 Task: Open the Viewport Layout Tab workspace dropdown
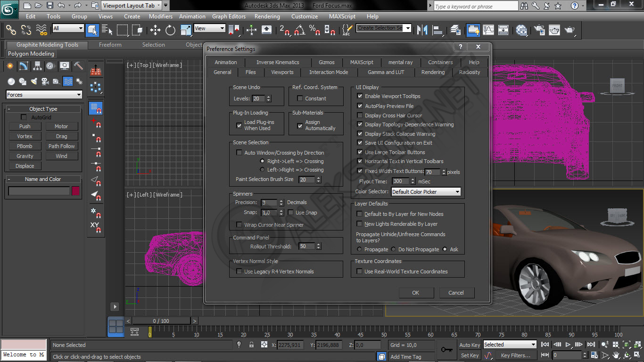[x=132, y=6]
